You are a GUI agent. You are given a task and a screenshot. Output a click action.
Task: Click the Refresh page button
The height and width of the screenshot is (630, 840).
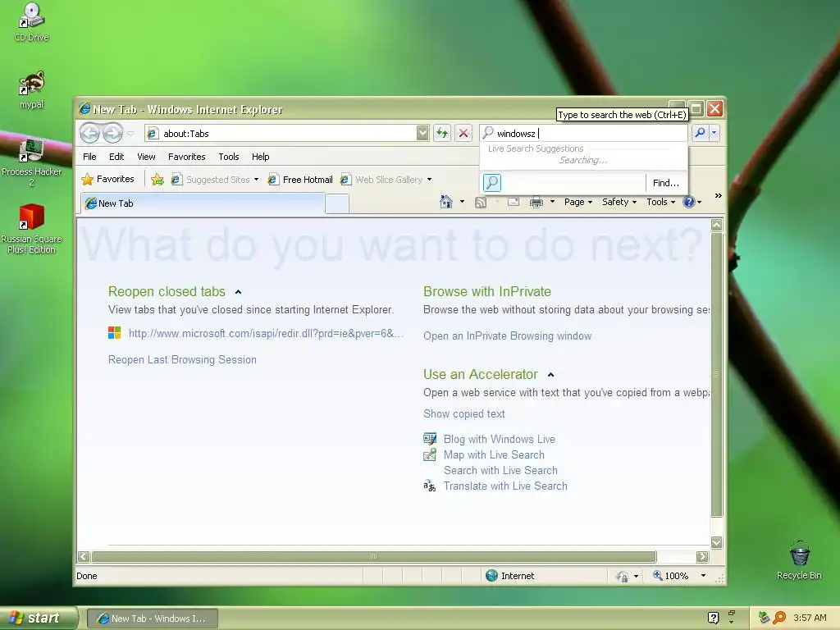click(x=442, y=133)
